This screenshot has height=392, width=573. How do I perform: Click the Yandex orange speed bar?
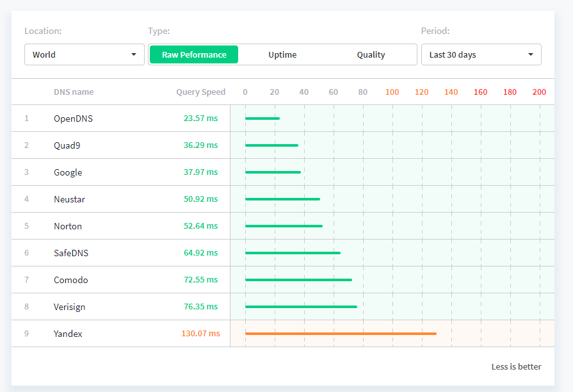click(x=341, y=334)
